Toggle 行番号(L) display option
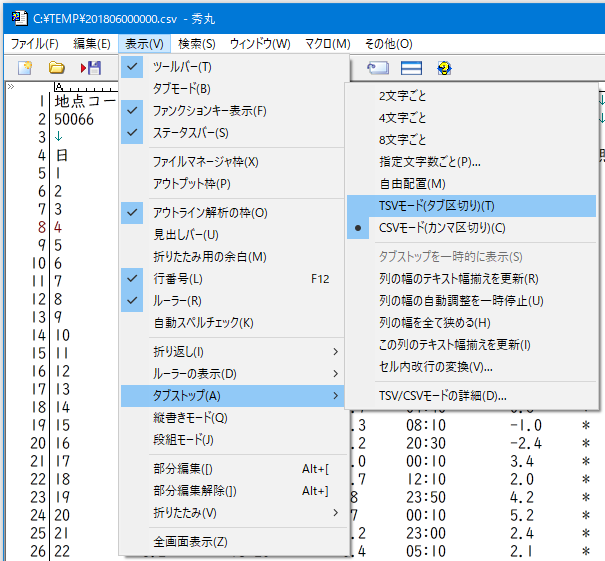This screenshot has height=561, width=605. click(232, 279)
